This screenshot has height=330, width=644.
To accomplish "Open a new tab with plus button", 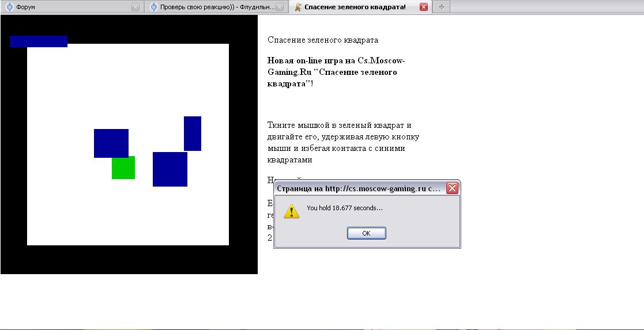I will click(442, 7).
